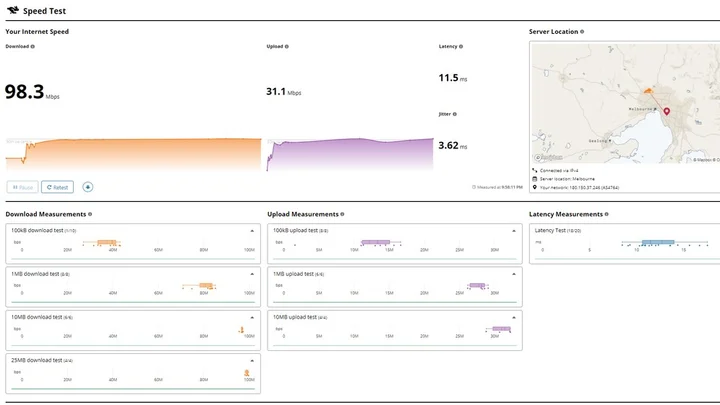Open Latency info tooltip icon
The image size is (720, 405).
pyautogui.click(x=461, y=46)
